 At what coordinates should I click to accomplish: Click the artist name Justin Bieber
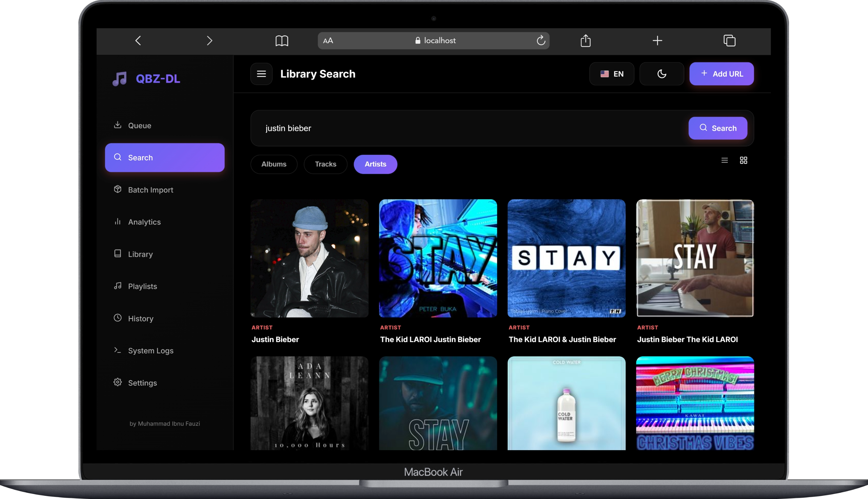pos(275,339)
